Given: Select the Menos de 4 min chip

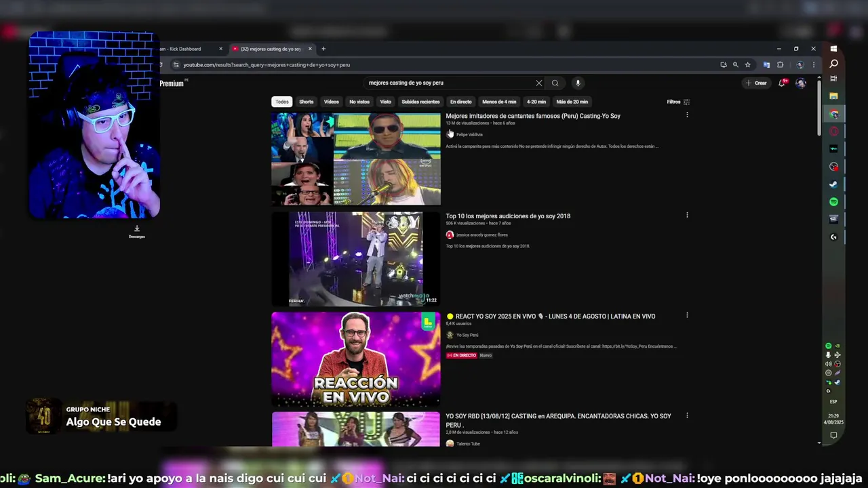Looking at the screenshot, I should [499, 102].
